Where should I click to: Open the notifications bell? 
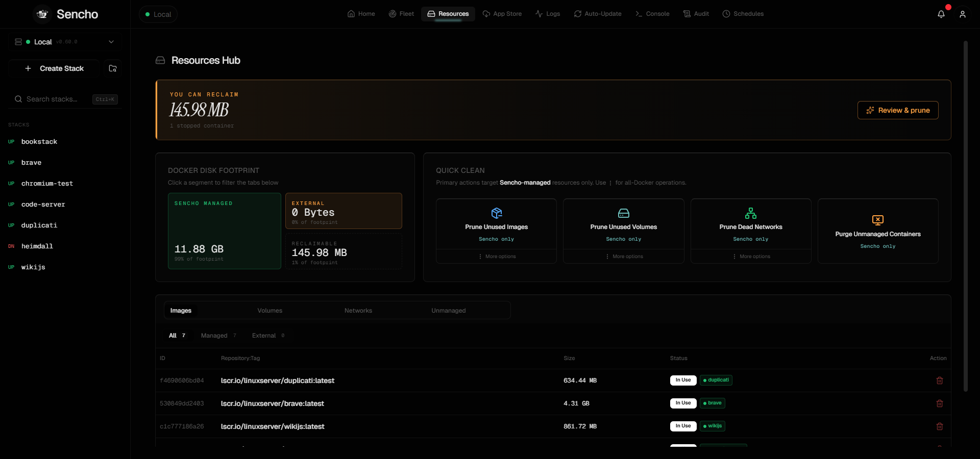coord(941,14)
